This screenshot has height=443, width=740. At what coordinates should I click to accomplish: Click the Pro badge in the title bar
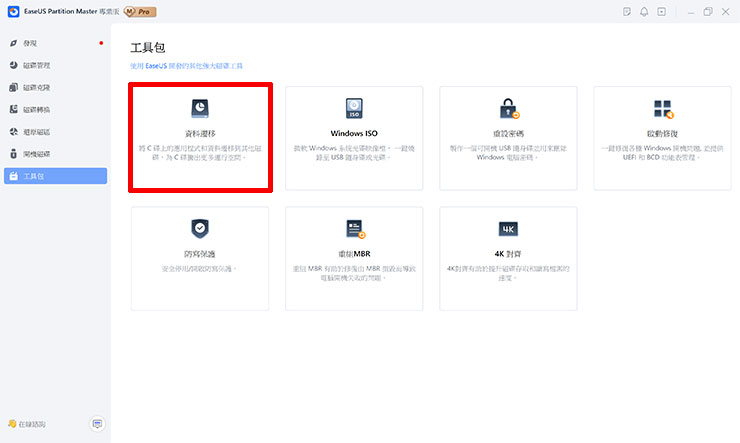(140, 11)
